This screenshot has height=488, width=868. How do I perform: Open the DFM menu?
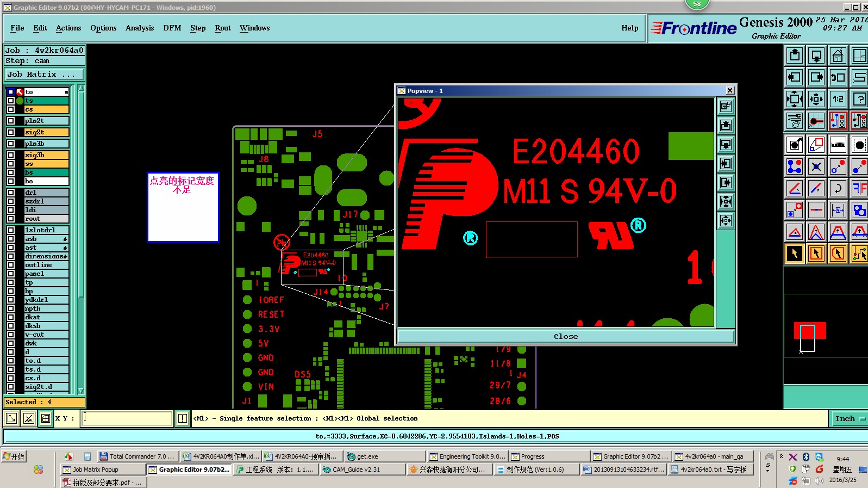172,28
